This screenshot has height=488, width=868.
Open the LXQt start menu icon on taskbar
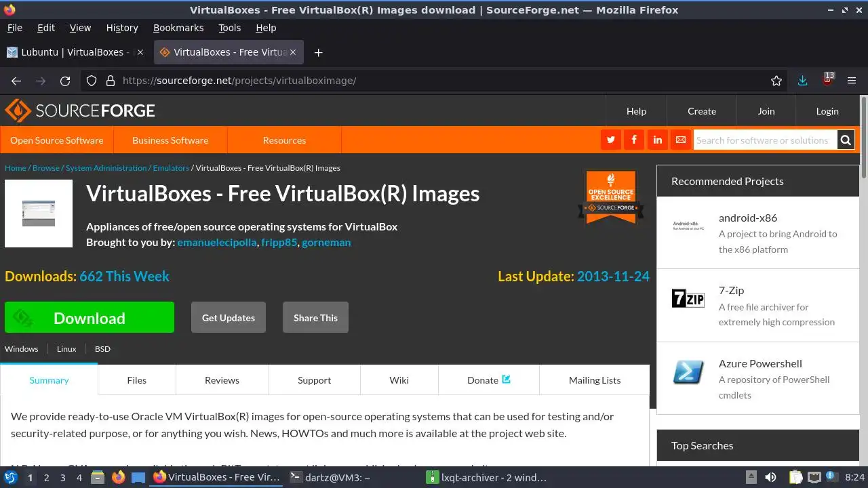click(11, 477)
